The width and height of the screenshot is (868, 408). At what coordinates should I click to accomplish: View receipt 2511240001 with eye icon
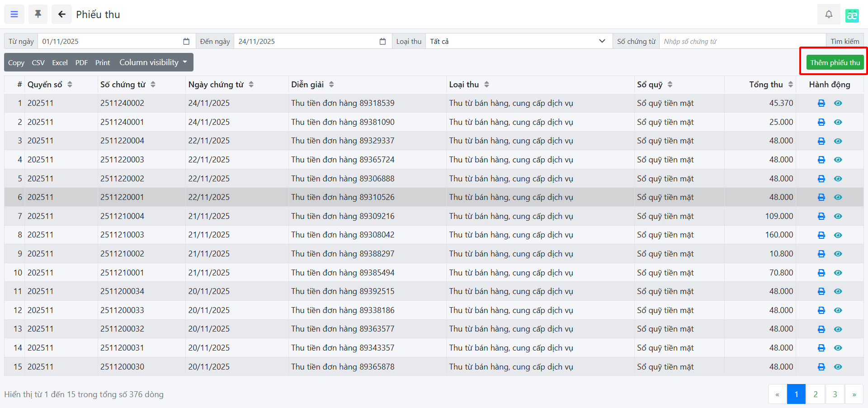tap(838, 122)
